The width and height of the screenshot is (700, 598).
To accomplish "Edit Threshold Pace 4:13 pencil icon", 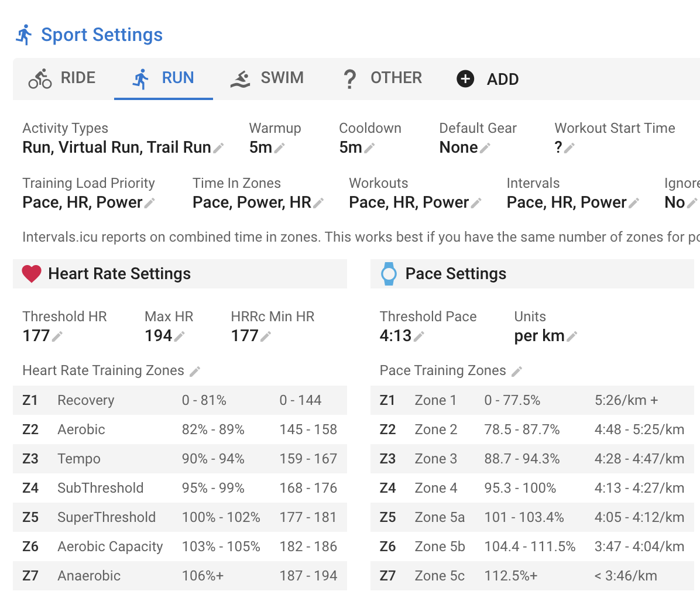I will 419,336.
